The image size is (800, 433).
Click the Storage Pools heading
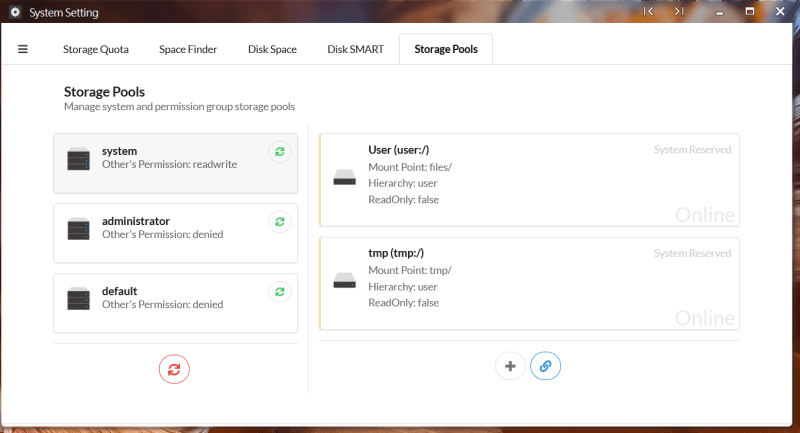click(104, 92)
